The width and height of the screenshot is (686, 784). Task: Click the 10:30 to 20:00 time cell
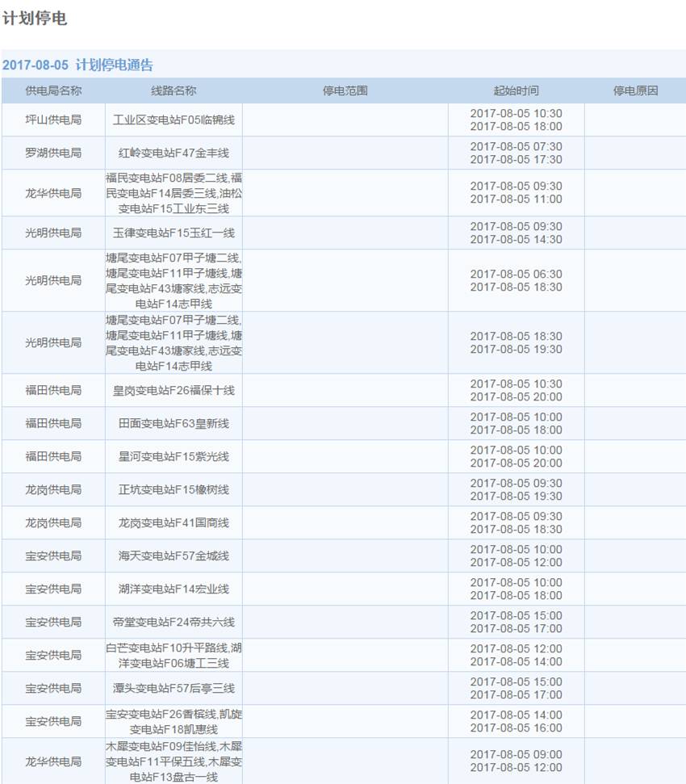(517, 391)
